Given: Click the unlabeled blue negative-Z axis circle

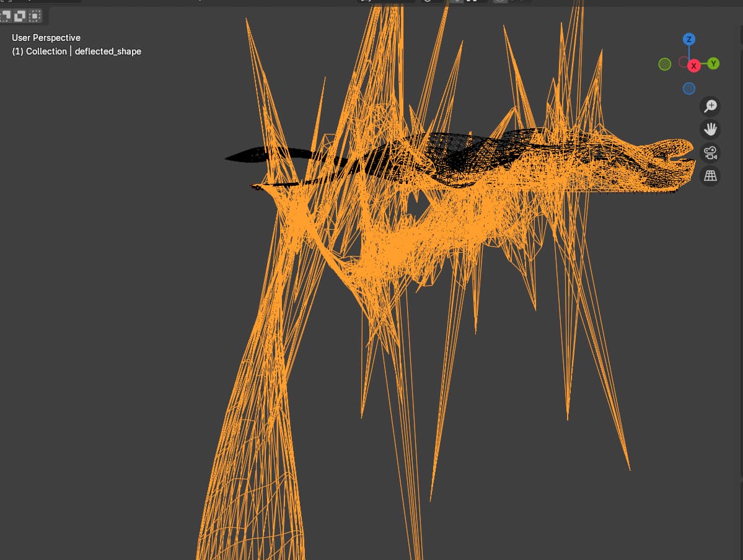Looking at the screenshot, I should point(688,89).
